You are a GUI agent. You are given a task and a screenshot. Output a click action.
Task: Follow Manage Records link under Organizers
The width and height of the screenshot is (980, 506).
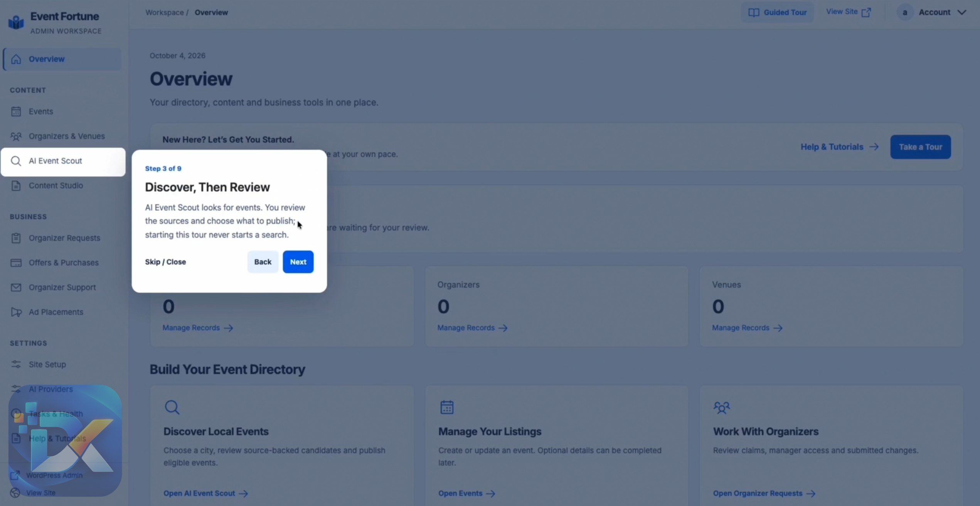click(x=472, y=328)
